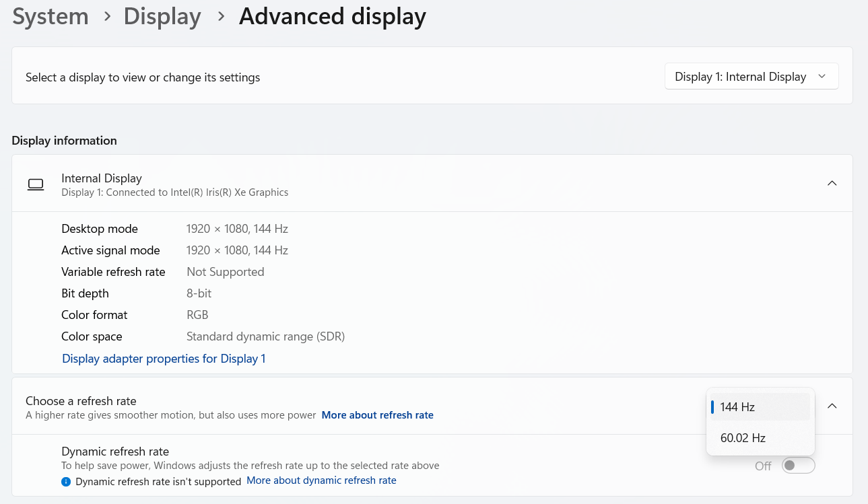868x504 pixels.
Task: Click the Color space SDR value
Action: tap(265, 336)
